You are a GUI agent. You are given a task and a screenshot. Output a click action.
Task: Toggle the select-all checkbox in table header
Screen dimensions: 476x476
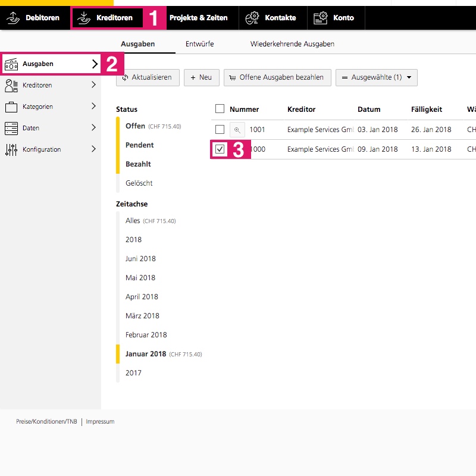tap(220, 109)
